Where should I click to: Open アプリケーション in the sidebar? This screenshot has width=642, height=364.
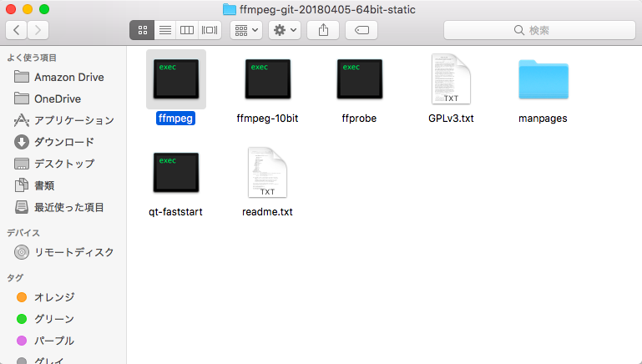[x=63, y=120]
